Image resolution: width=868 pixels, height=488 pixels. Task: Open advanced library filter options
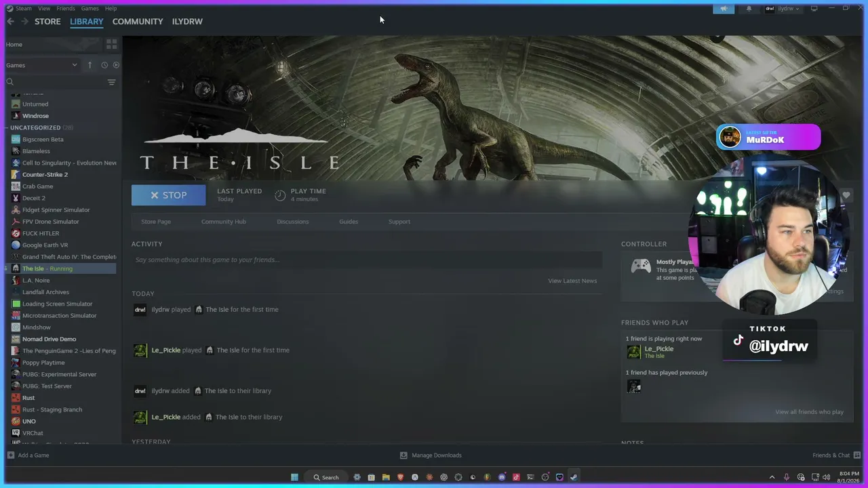click(112, 82)
